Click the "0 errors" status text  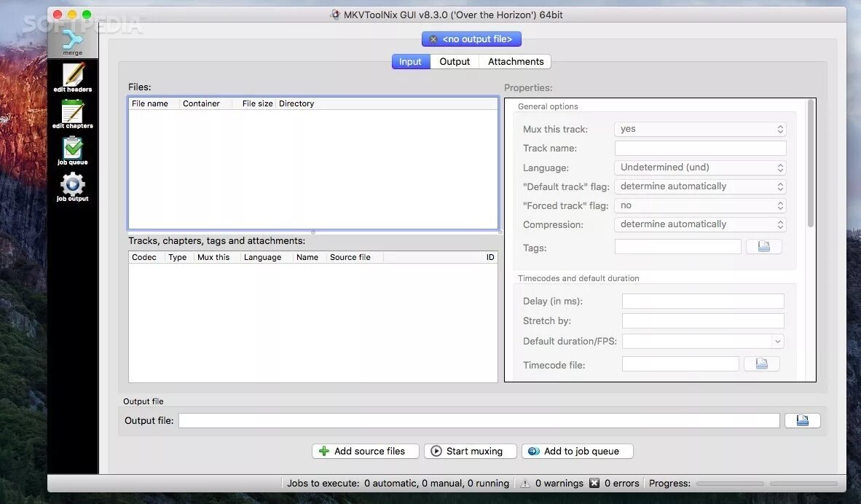pyautogui.click(x=621, y=483)
